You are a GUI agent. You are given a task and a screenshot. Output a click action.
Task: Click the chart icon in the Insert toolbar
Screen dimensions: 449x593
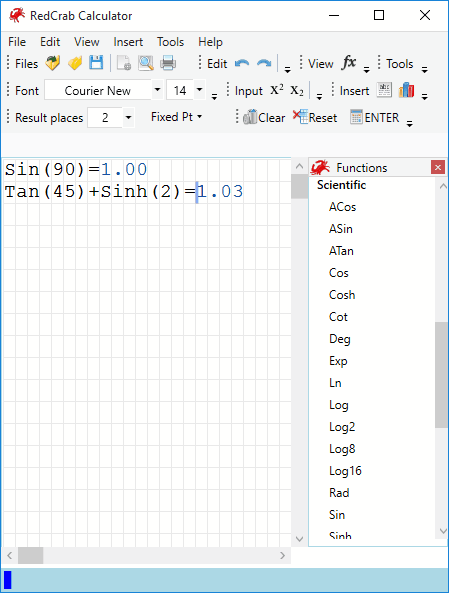[406, 90]
